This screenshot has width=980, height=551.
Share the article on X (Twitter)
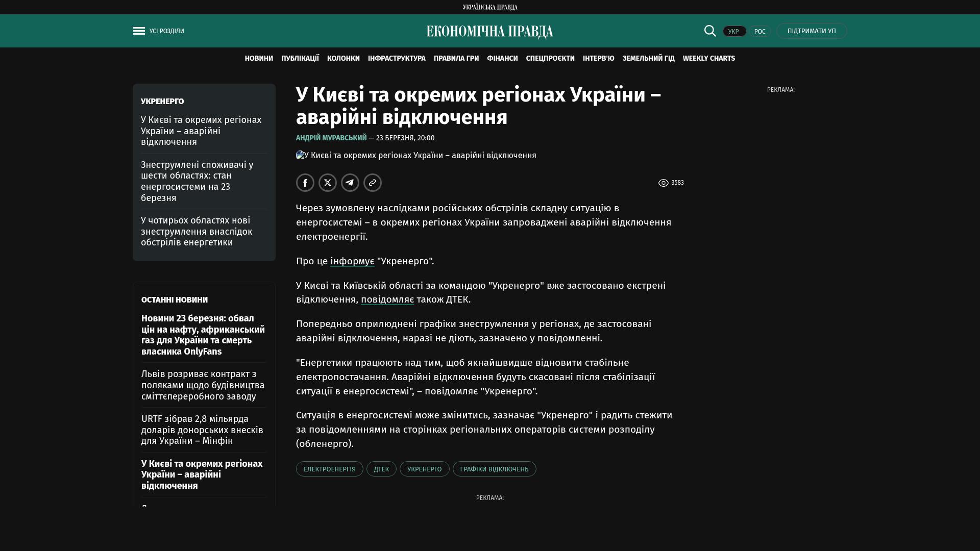pos(328,183)
